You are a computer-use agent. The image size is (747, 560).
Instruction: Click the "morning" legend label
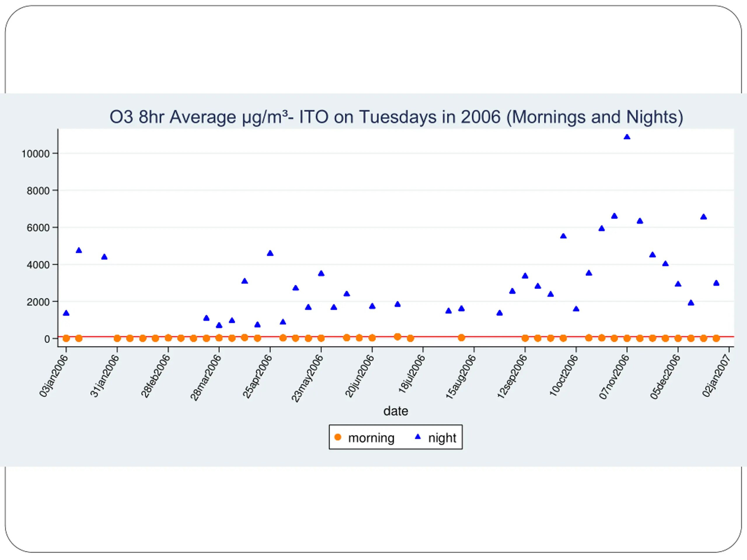(371, 438)
